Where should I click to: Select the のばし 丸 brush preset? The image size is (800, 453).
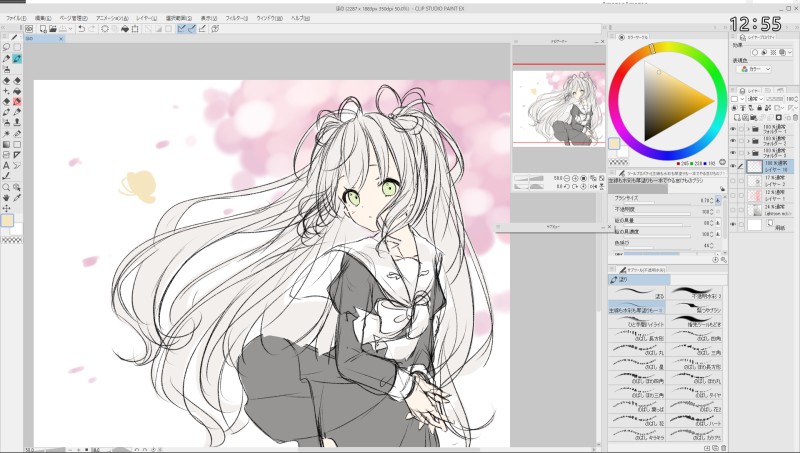(x=637, y=350)
